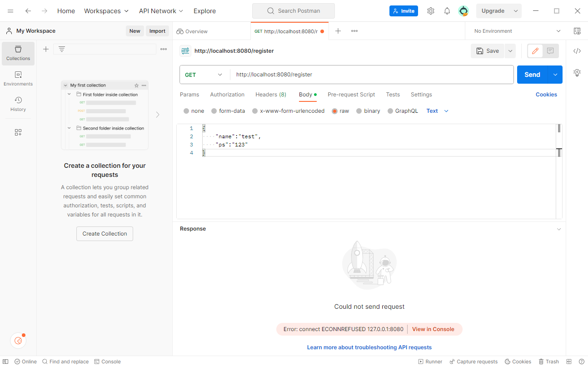Click the New button
Viewport: 588px width, 367px height.
coord(135,31)
